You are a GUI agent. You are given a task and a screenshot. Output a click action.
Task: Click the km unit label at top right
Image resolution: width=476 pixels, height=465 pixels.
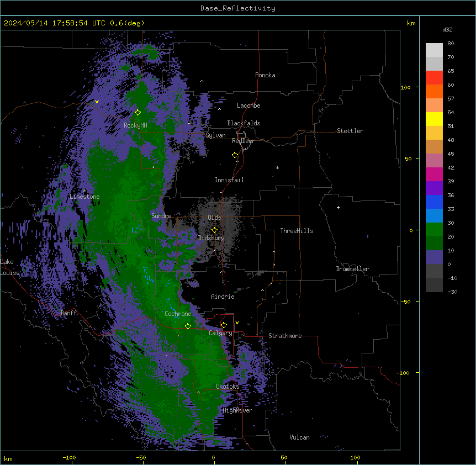411,23
